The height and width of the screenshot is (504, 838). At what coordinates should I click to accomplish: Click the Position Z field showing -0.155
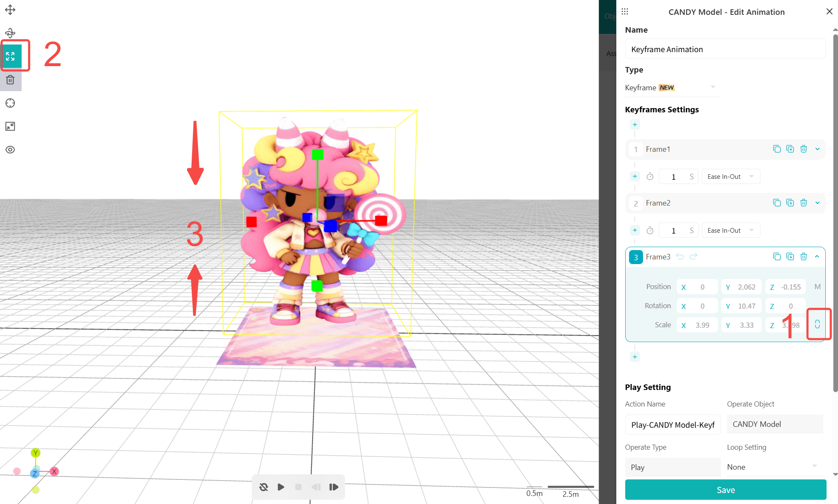[x=785, y=287]
